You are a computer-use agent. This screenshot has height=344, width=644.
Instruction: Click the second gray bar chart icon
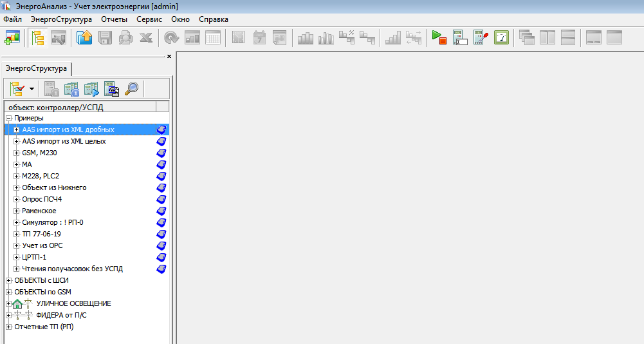pyautogui.click(x=326, y=38)
